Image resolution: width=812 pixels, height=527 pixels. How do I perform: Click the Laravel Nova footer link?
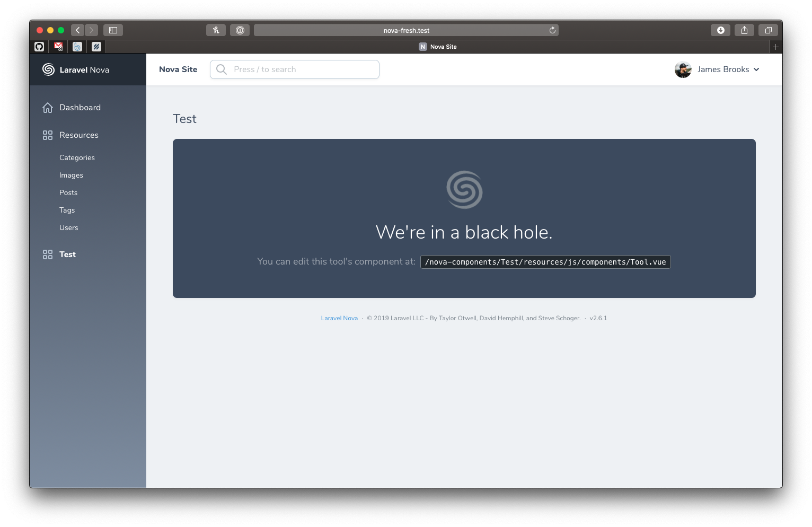tap(339, 318)
